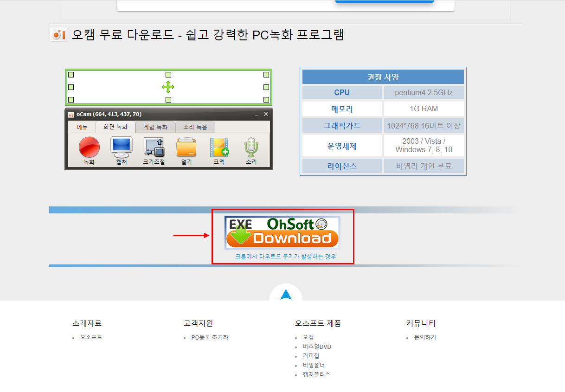This screenshot has height=392, width=565.
Task: Click the 고객지원 footer heading
Action: [x=199, y=323]
